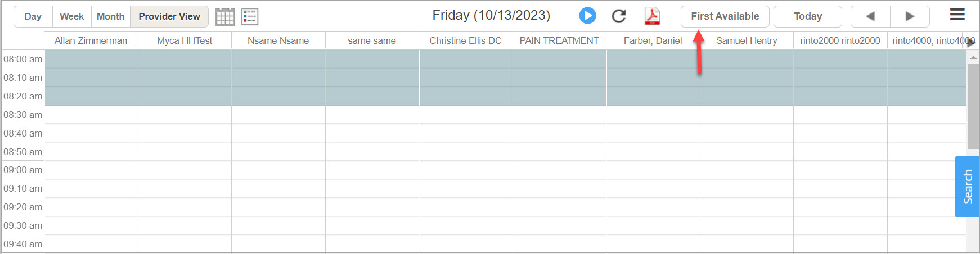This screenshot has height=254, width=980.
Task: Click the scrollbar up arrow
Action: tap(973, 58)
